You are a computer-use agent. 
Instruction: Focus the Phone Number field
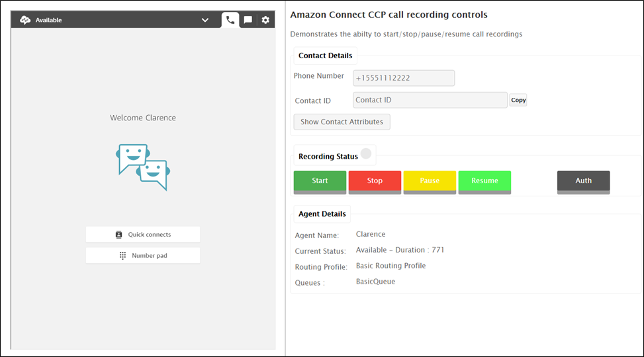pos(404,78)
